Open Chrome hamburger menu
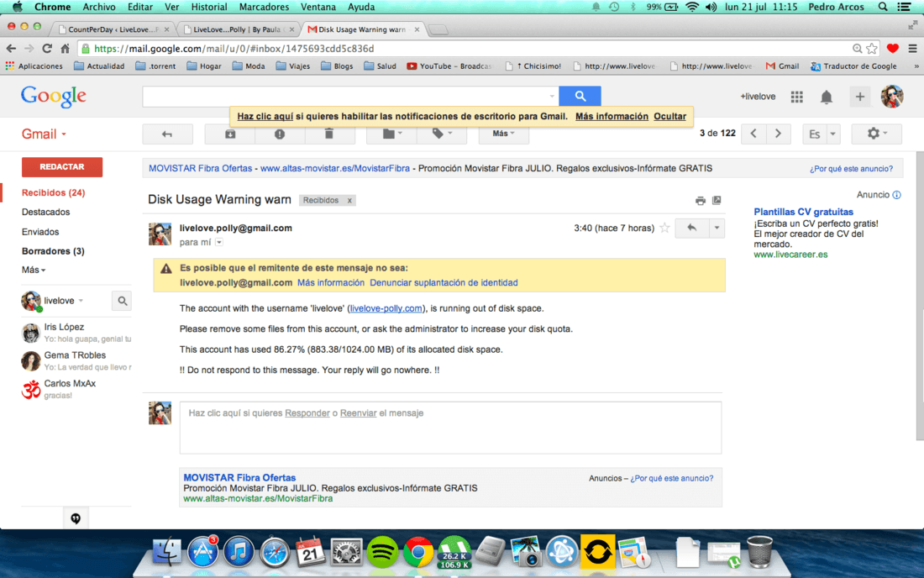 click(912, 49)
